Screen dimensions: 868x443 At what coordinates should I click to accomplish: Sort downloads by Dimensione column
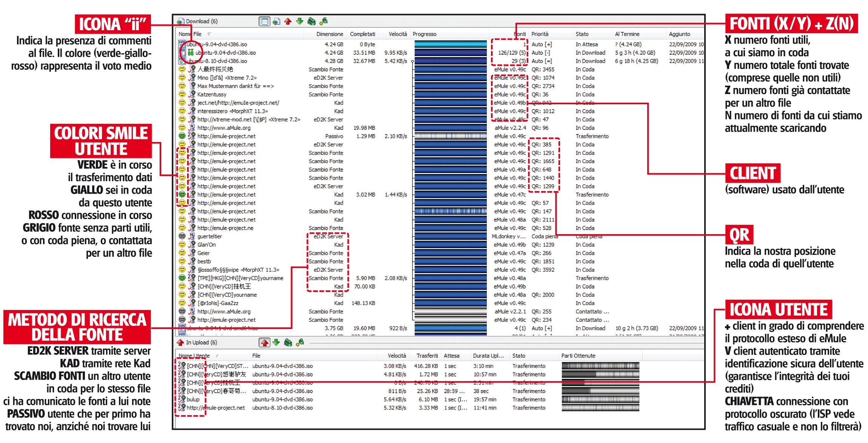[x=329, y=34]
